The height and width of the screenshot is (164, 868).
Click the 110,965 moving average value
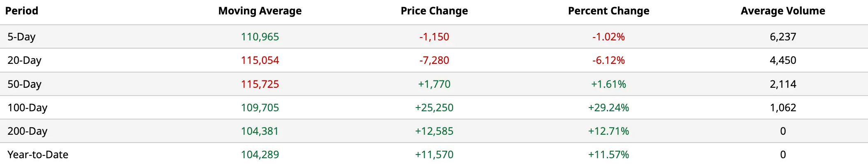[x=260, y=37]
